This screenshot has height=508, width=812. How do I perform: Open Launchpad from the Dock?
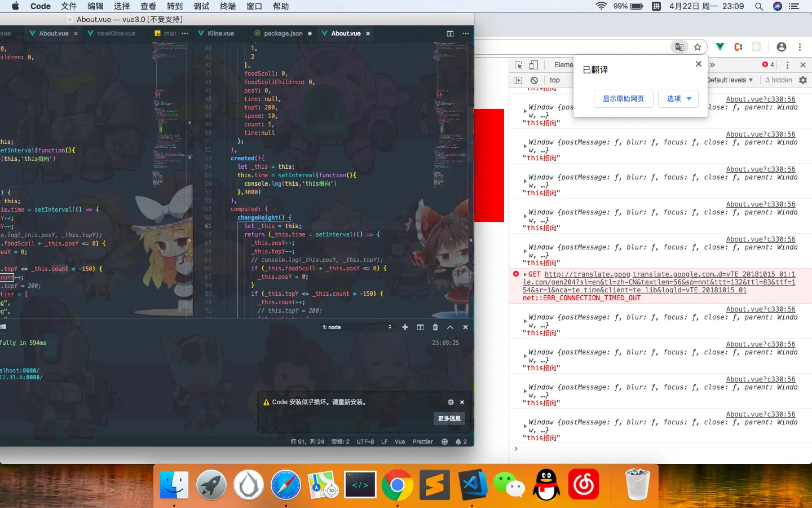point(211,485)
